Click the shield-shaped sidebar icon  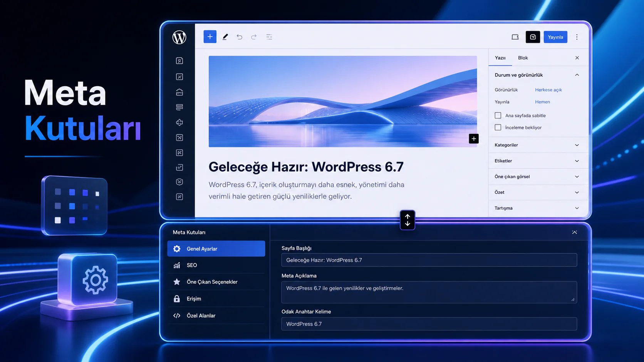click(x=179, y=182)
